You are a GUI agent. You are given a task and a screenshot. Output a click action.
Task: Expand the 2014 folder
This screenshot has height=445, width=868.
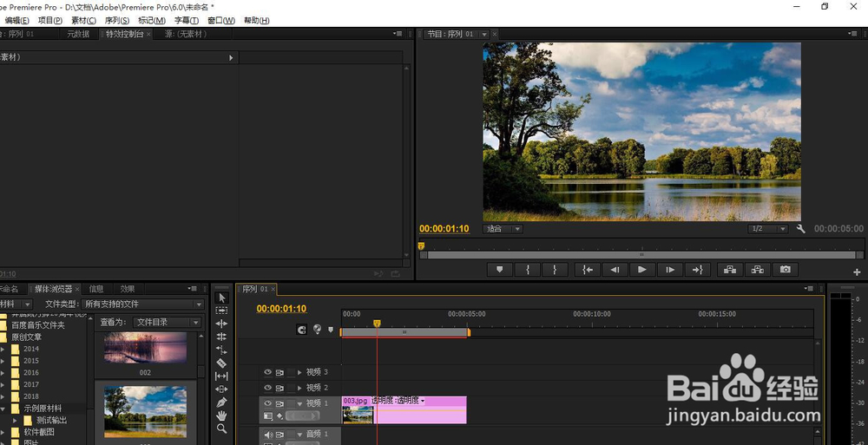(3, 349)
